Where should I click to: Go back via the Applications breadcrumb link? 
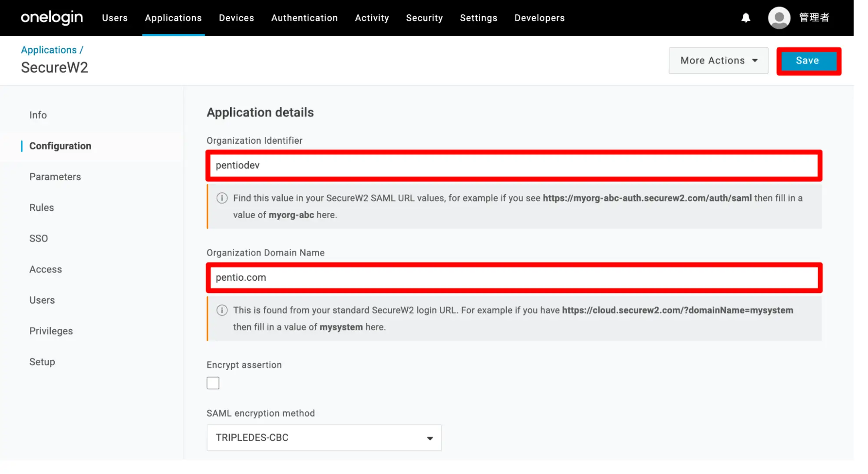coord(49,50)
